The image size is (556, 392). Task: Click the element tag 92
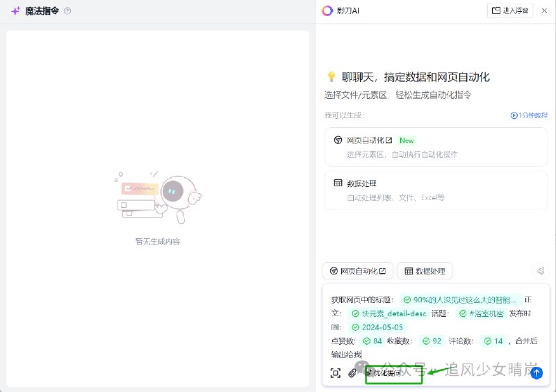pos(432,341)
